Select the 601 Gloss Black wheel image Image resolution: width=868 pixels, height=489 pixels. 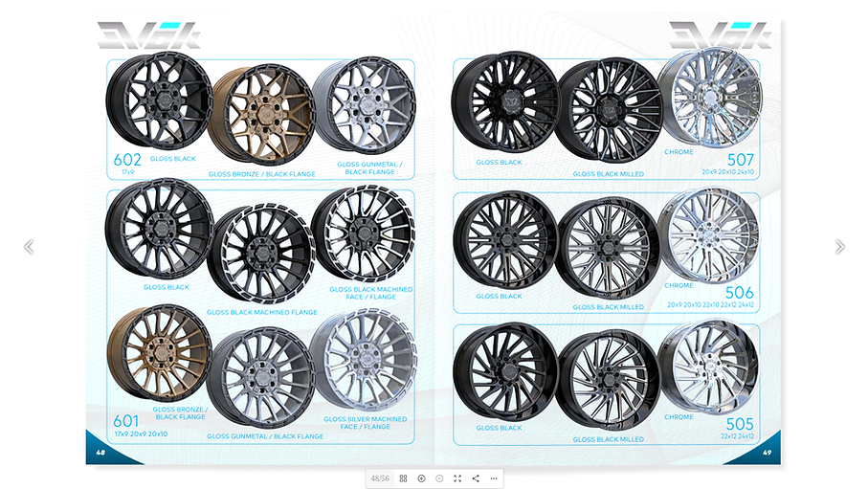tap(160, 228)
